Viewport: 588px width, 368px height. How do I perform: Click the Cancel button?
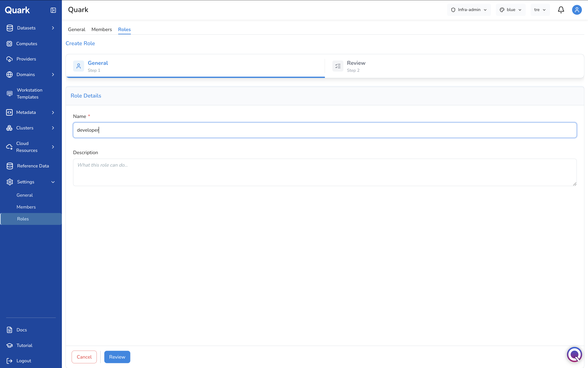coord(84,357)
